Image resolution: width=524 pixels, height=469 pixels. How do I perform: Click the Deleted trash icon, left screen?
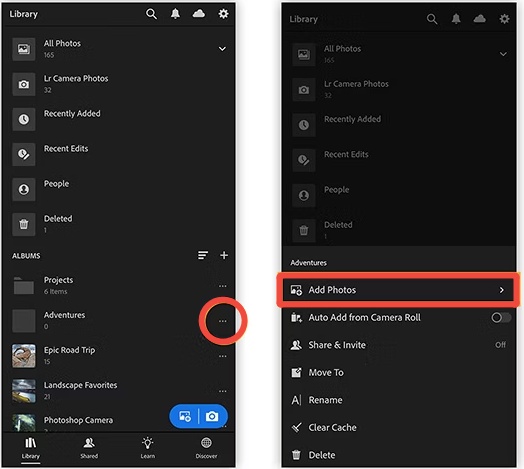click(x=24, y=224)
